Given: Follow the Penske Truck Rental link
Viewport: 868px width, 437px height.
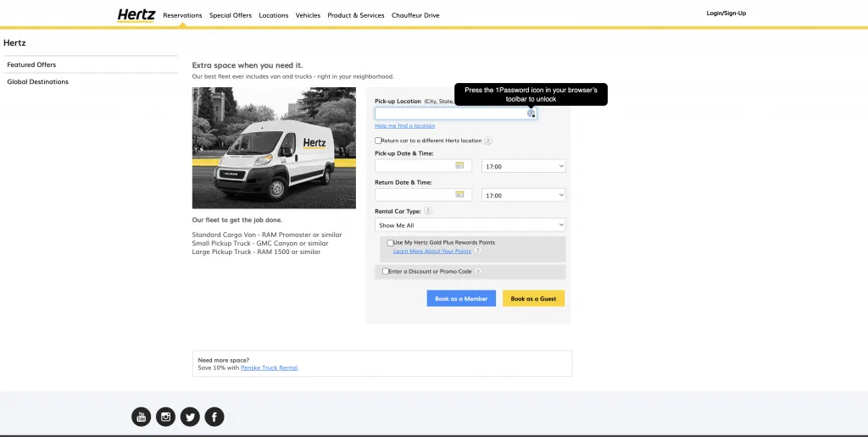Looking at the screenshot, I should (269, 368).
